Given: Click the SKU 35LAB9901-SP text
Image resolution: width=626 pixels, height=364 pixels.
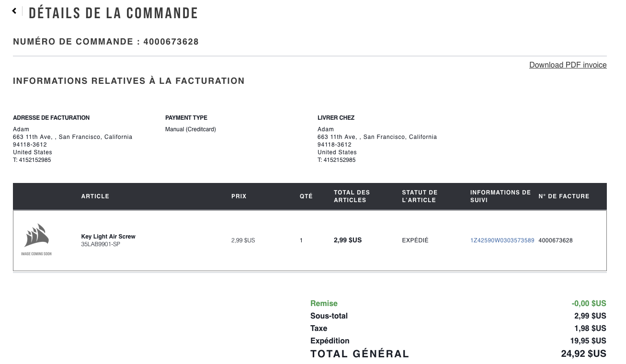Looking at the screenshot, I should pyautogui.click(x=101, y=244).
